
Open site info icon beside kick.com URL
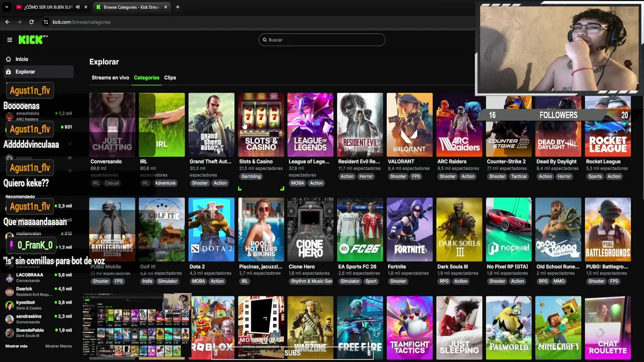(46, 22)
